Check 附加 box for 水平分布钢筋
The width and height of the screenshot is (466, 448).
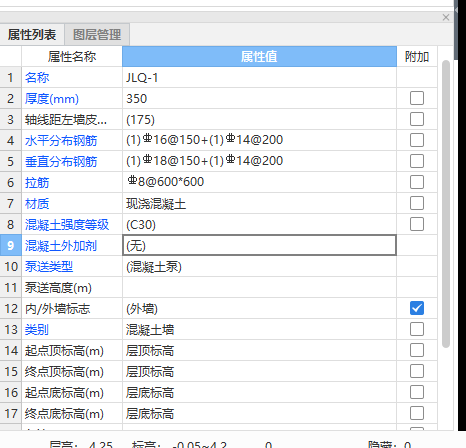point(417,140)
